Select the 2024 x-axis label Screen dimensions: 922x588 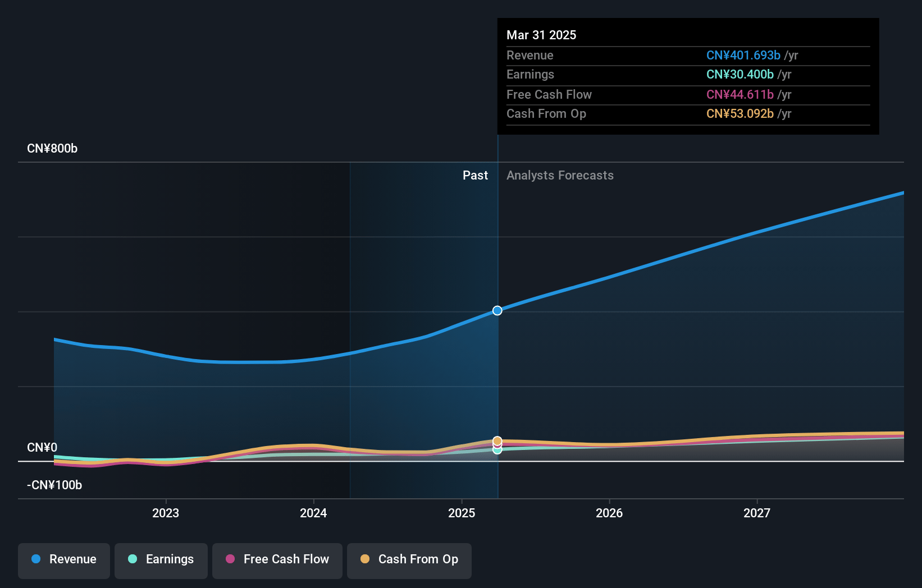click(x=313, y=513)
